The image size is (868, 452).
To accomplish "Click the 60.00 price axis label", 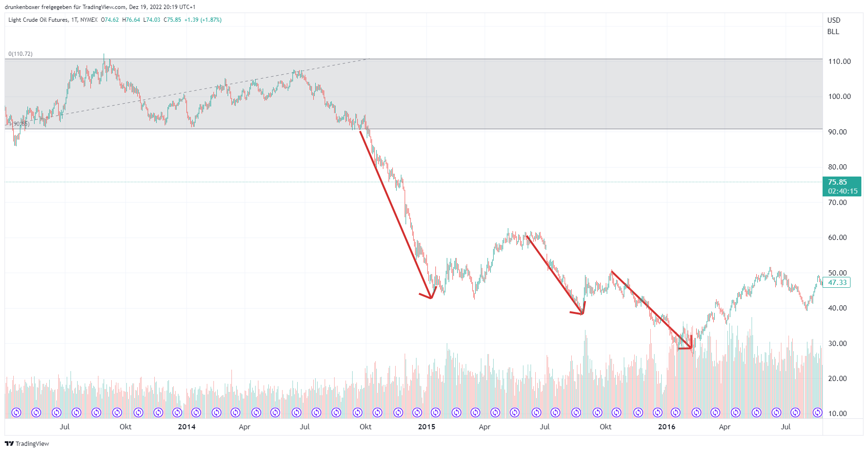I will point(837,238).
